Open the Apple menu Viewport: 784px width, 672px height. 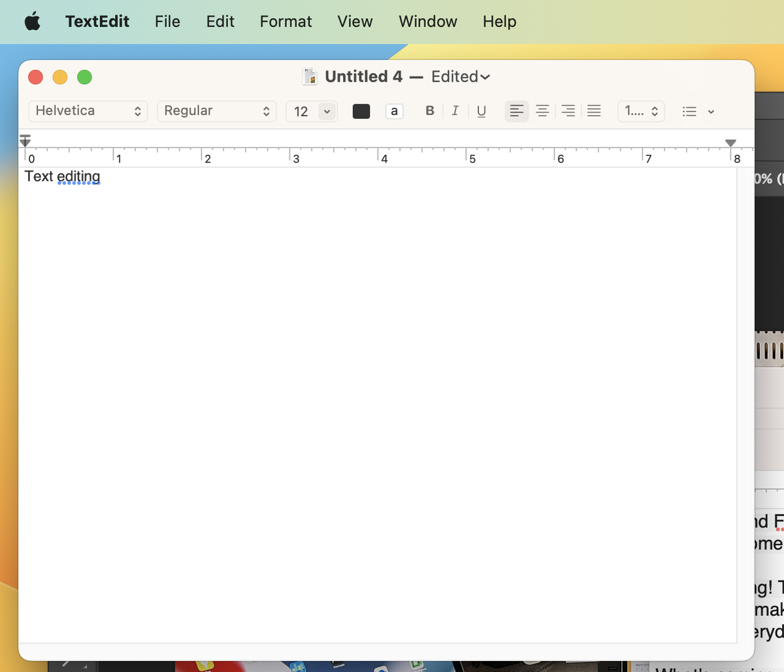(x=33, y=21)
